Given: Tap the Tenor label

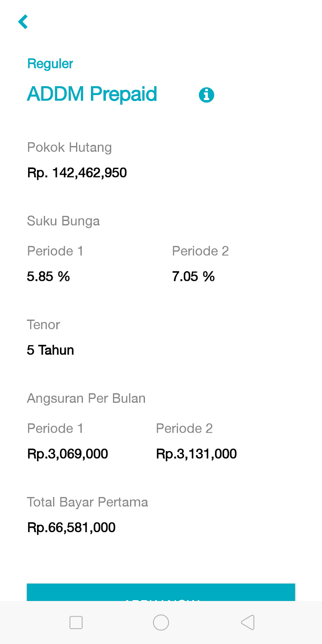Looking at the screenshot, I should point(43,325).
